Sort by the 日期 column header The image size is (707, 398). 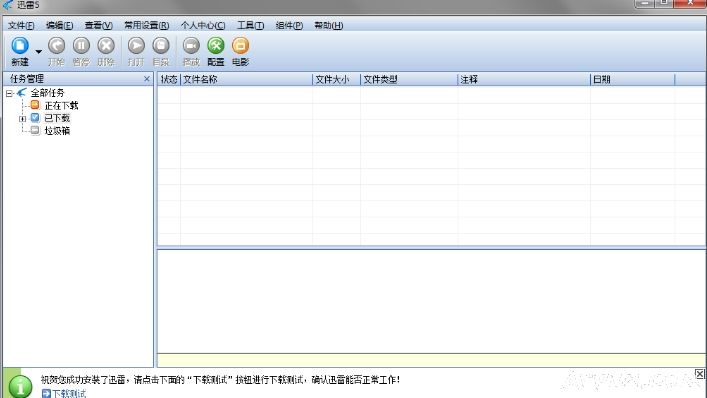(633, 79)
